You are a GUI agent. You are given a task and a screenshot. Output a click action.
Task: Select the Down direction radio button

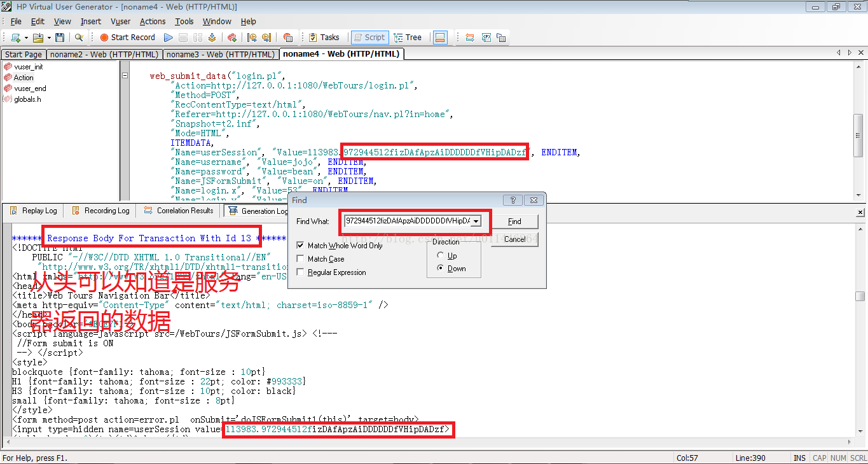click(440, 269)
